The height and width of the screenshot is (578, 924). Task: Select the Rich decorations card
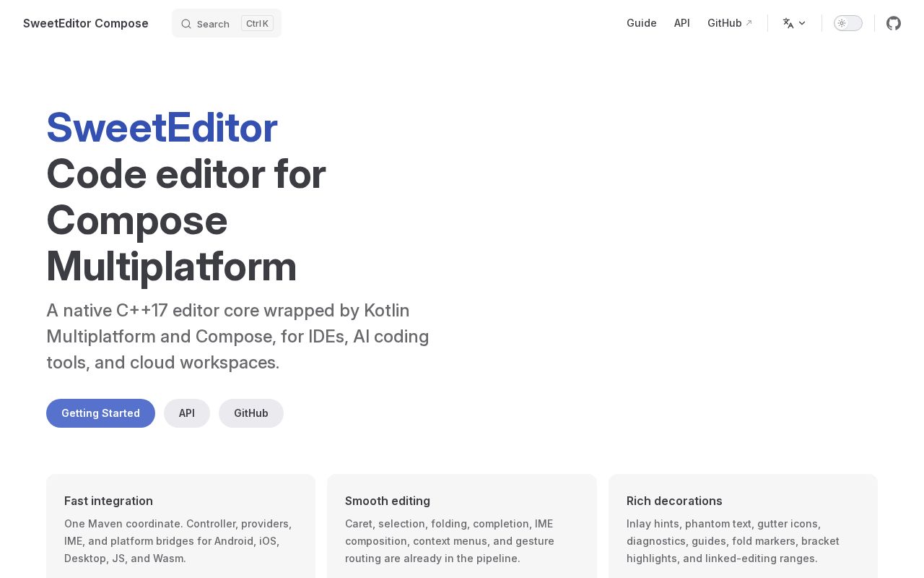pyautogui.click(x=743, y=526)
